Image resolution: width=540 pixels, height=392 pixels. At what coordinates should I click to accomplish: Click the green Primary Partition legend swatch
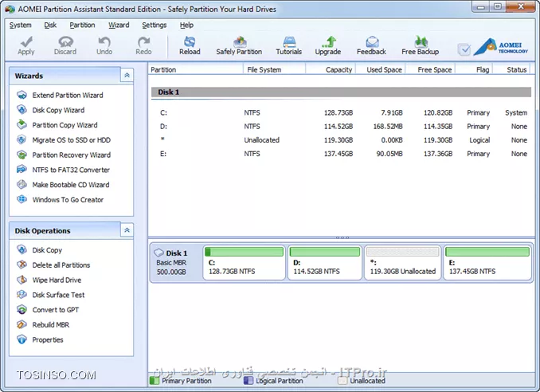[x=155, y=380]
